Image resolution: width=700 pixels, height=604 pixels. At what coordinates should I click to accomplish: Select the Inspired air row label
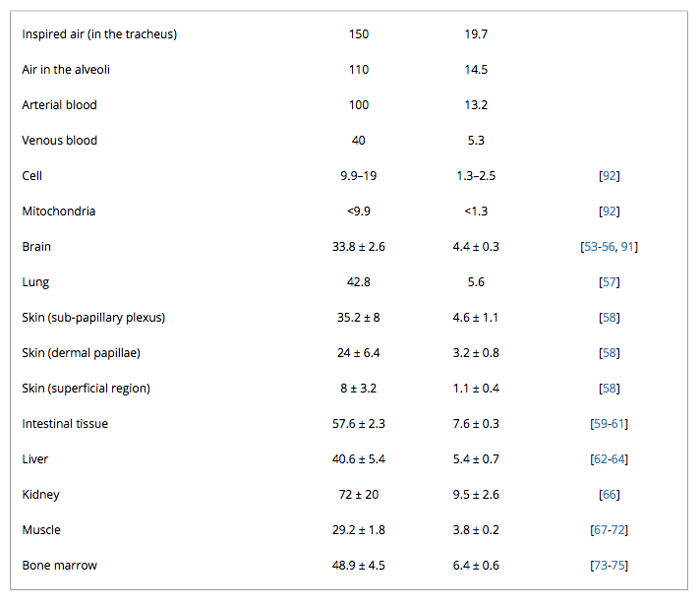point(99,34)
